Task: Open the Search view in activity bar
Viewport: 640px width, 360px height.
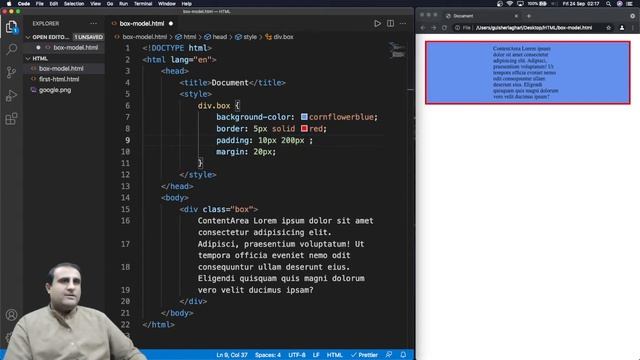Action: point(11,49)
